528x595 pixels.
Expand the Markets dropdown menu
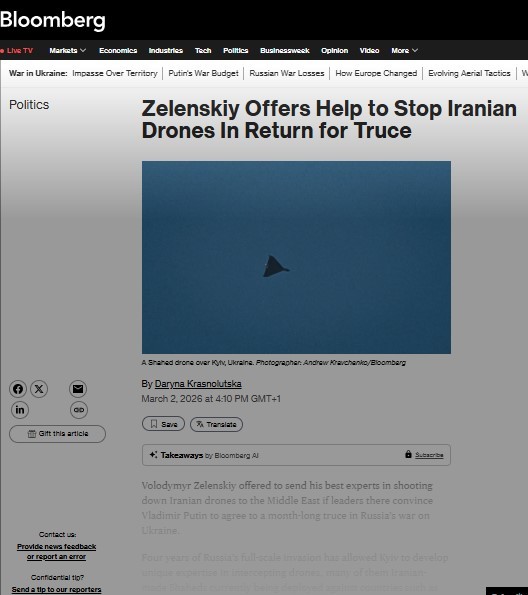click(68, 50)
